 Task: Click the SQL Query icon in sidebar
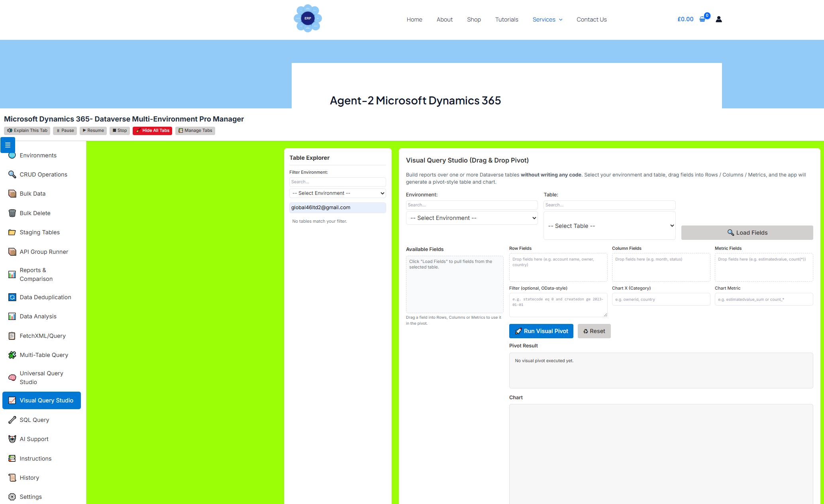click(x=12, y=420)
